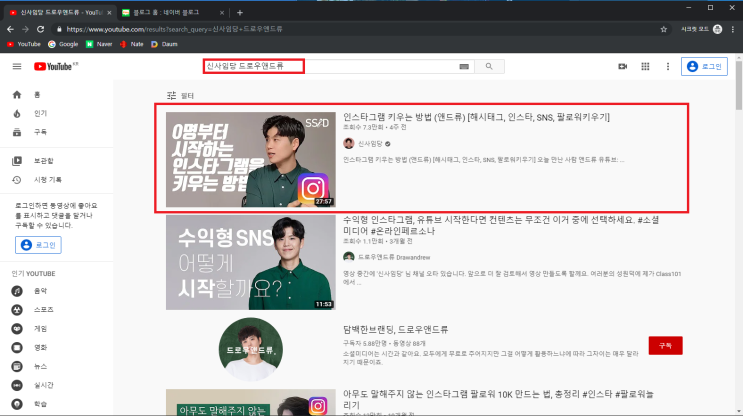Open a new browser tab

[240, 13]
